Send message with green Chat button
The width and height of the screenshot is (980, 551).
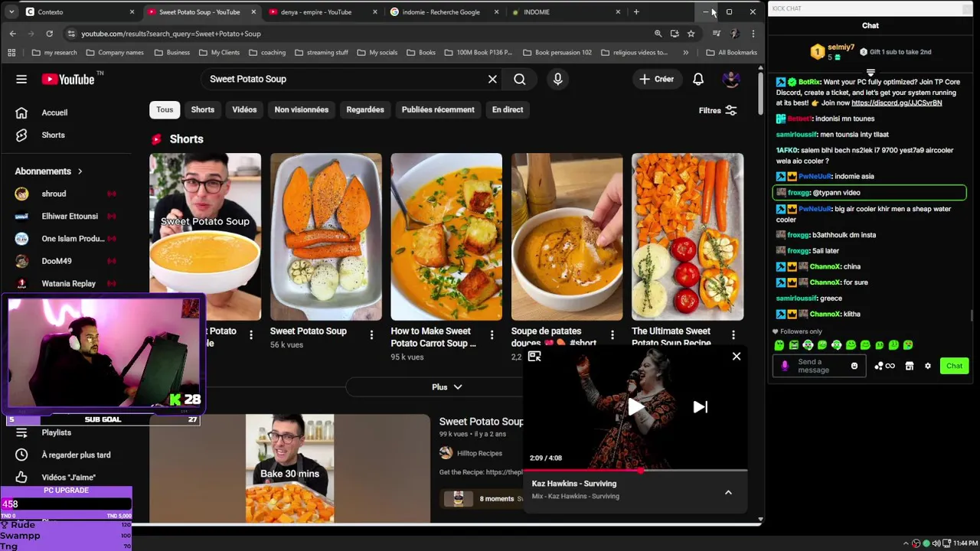pos(954,366)
